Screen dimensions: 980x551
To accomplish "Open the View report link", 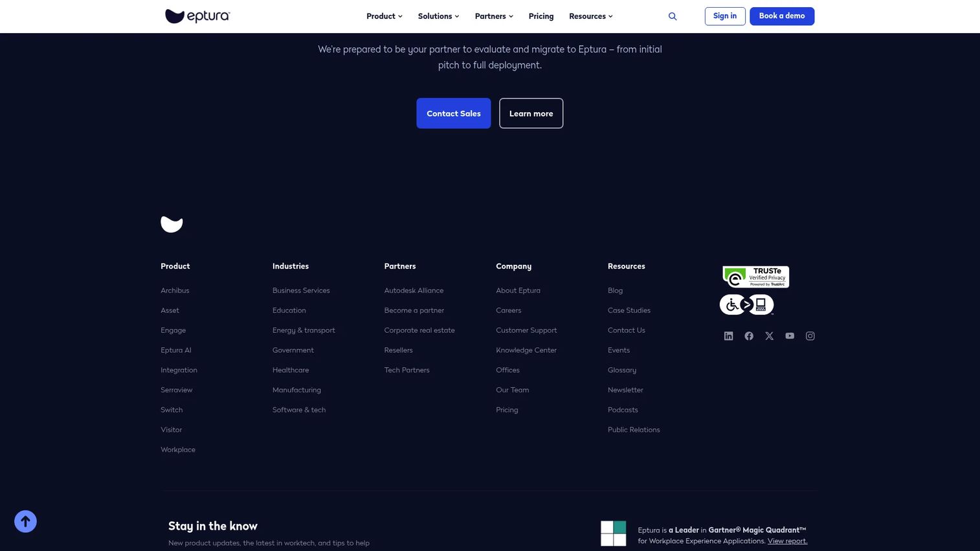I will click(787, 541).
